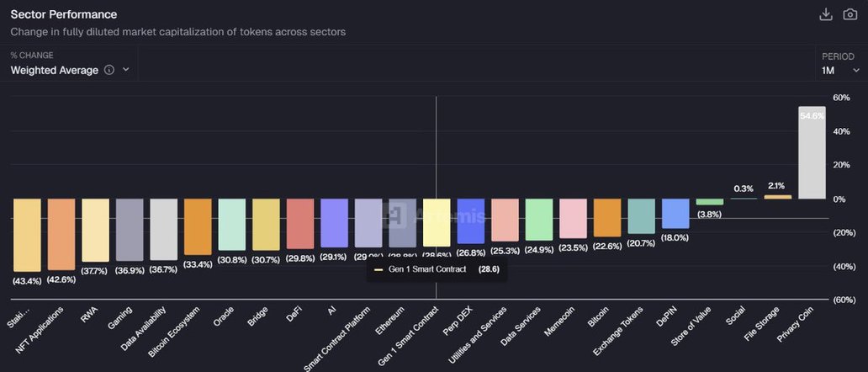Click the DeFi red bar
868x372 pixels.
pos(300,223)
